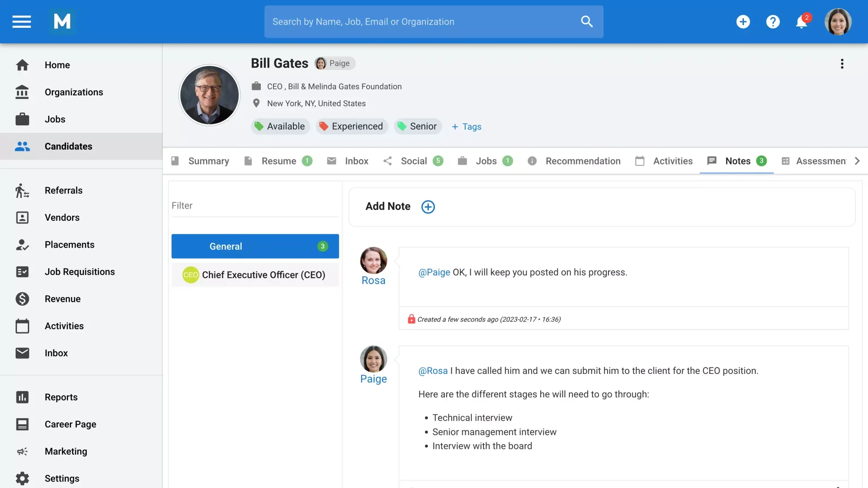The width and height of the screenshot is (868, 488).
Task: Open the Candidates section in the sidebar
Action: pyautogui.click(x=68, y=146)
